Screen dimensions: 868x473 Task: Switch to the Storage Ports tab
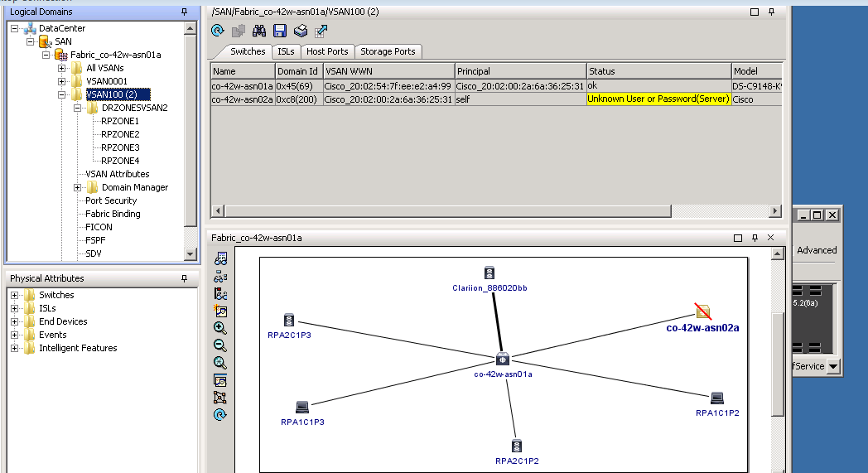pyautogui.click(x=388, y=51)
